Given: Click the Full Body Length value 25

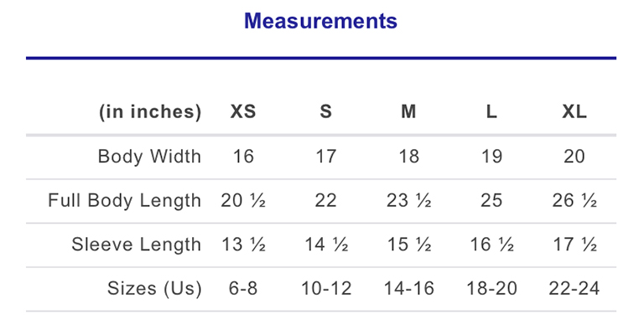Looking at the screenshot, I should tap(491, 201).
